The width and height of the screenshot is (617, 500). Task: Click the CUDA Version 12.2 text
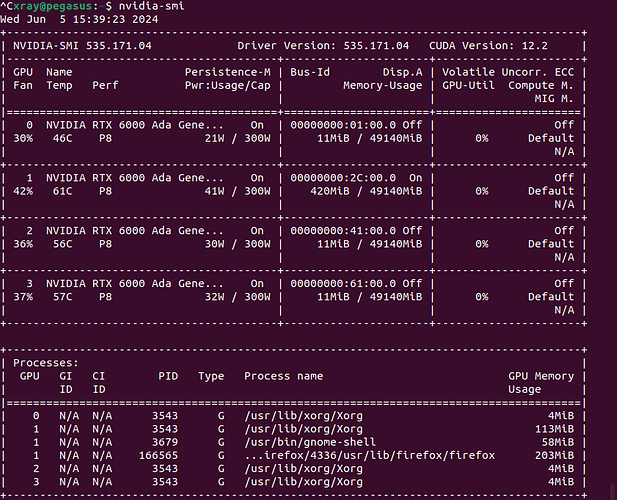click(488, 46)
